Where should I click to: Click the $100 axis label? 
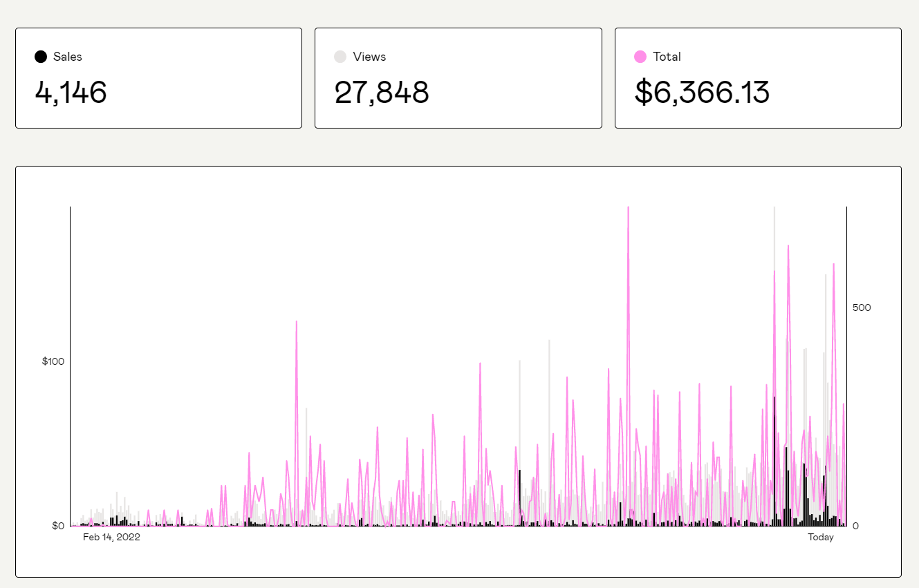click(x=53, y=361)
